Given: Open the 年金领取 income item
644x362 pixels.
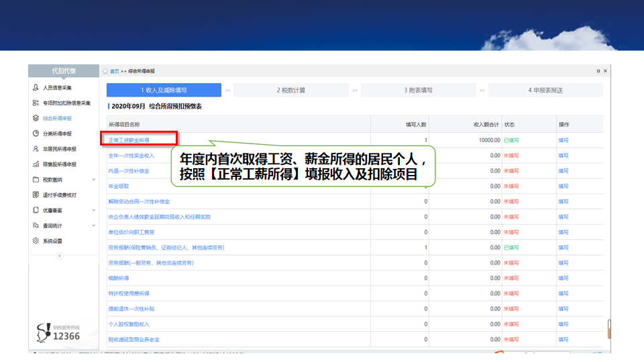Looking at the screenshot, I should click(x=119, y=186).
